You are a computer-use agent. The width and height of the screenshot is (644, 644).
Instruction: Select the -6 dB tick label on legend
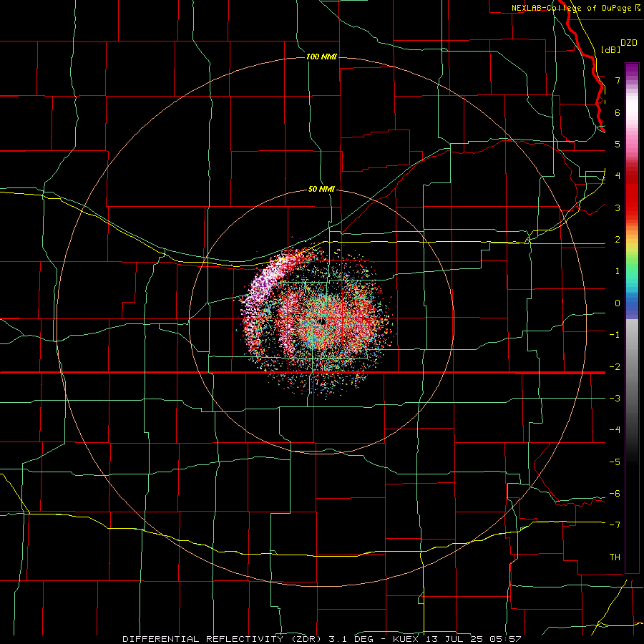[615, 494]
